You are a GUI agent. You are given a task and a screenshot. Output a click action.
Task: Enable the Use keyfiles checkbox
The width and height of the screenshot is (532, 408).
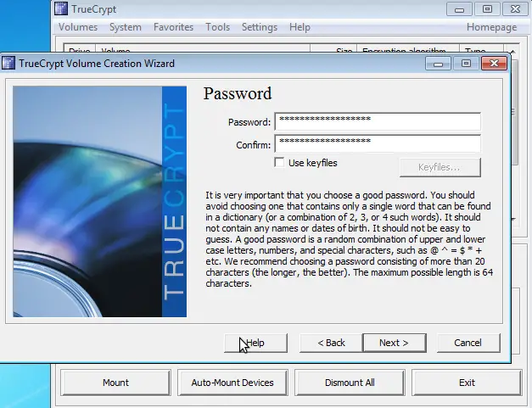click(x=279, y=163)
